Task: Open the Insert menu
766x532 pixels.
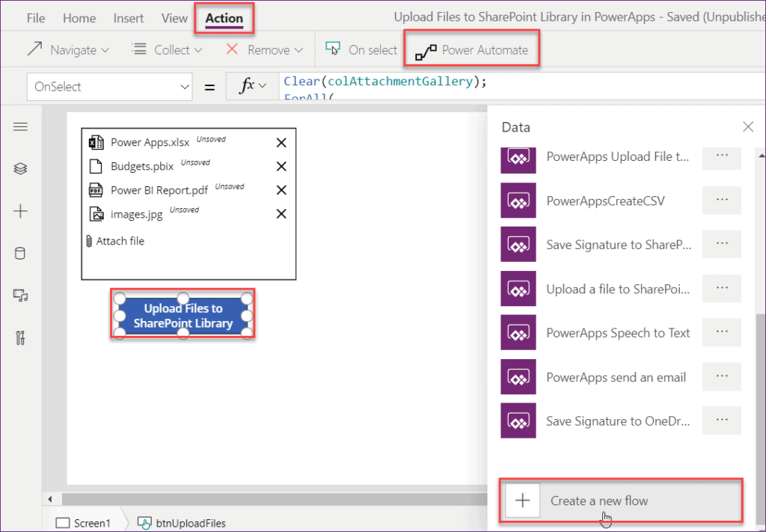Action: click(x=128, y=17)
